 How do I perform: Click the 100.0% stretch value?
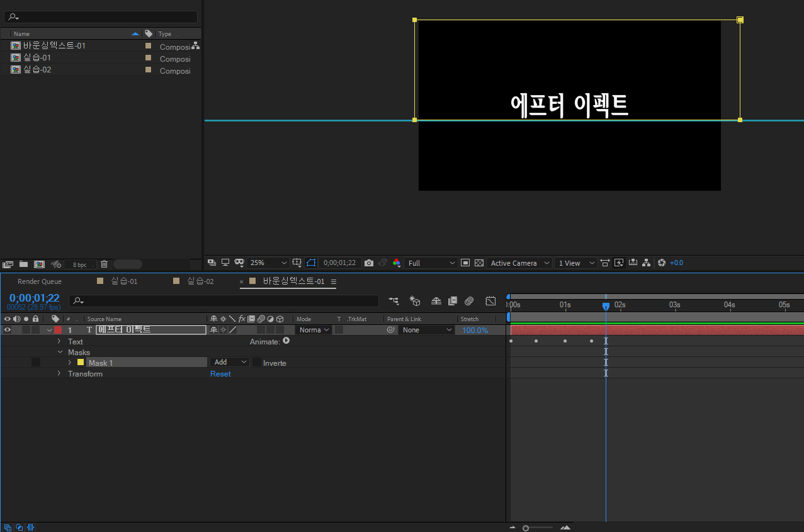point(475,331)
